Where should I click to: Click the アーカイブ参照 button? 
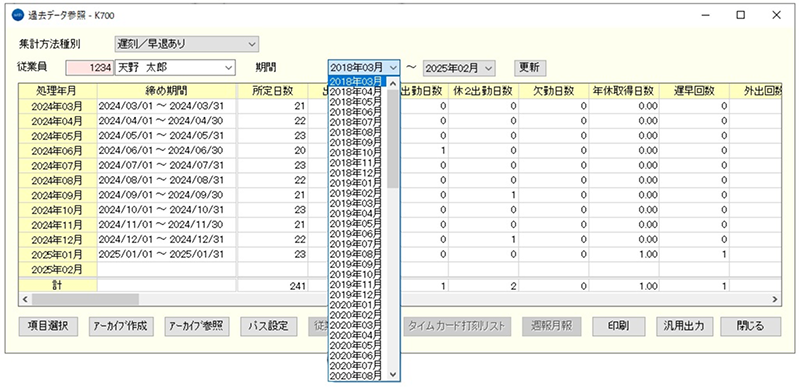[197, 326]
